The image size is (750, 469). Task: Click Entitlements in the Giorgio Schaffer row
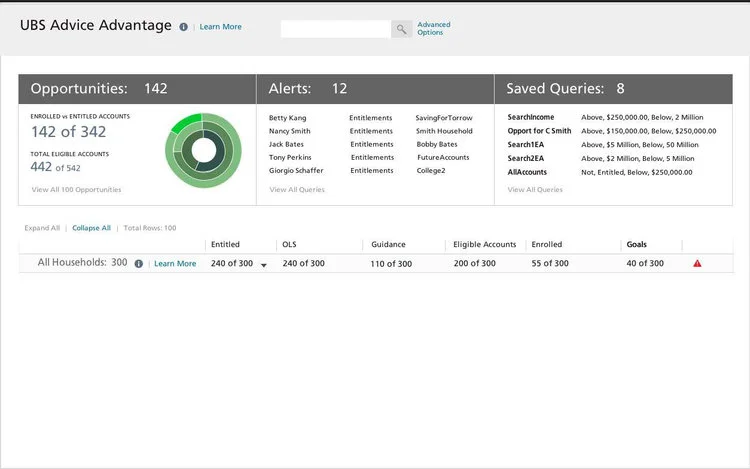(x=372, y=170)
